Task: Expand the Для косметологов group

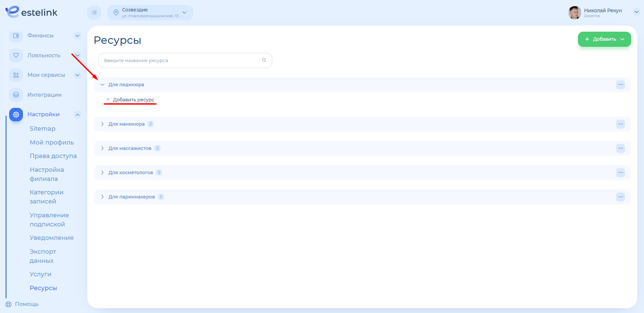Action: 102,173
